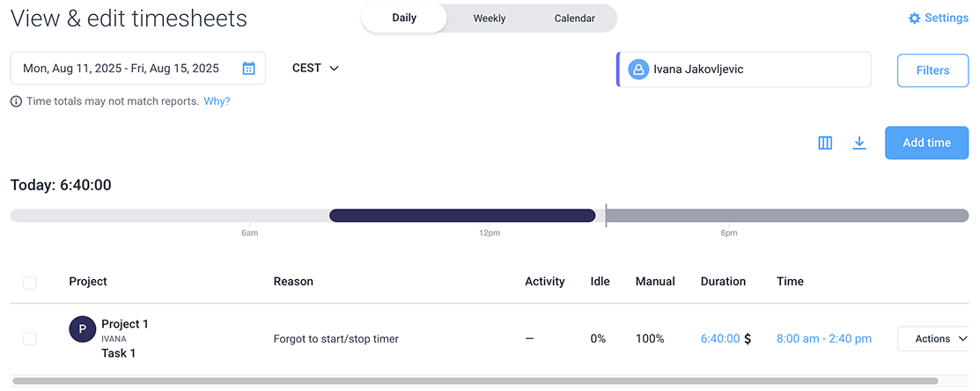Viewport: 980px width, 391px height.
Task: Click the info icon beside time totals notice
Action: [16, 101]
